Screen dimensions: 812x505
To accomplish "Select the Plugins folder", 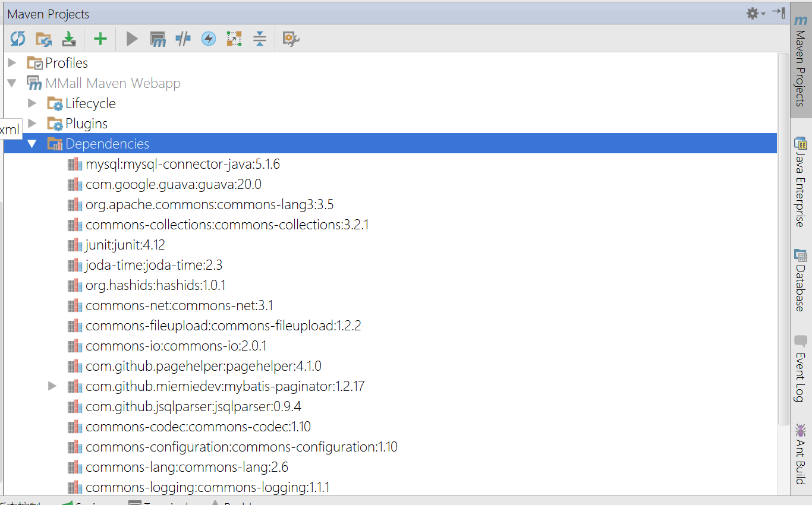I will (x=87, y=124).
